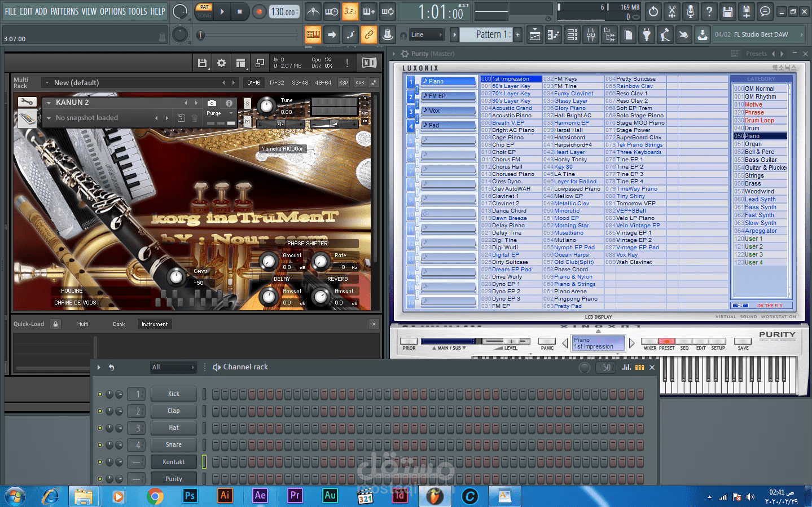Mute the KANUN 2 instrument with M
The width and height of the screenshot is (812, 507).
(x=247, y=121)
